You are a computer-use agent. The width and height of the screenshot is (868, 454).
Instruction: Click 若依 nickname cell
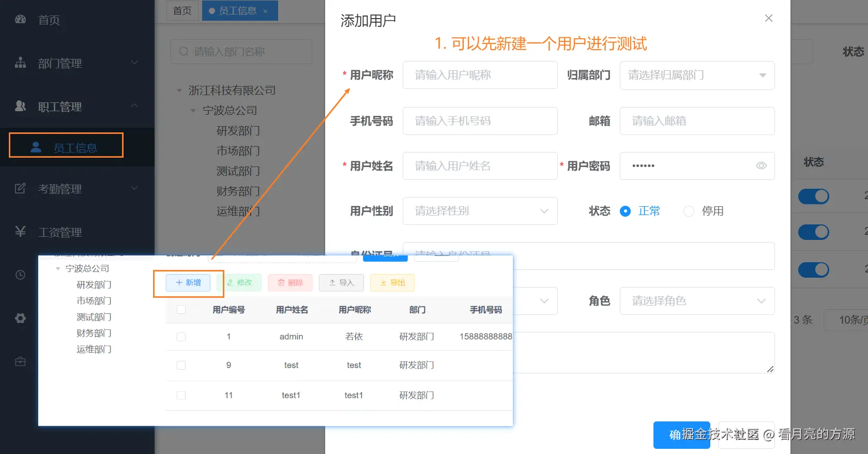pyautogui.click(x=354, y=337)
